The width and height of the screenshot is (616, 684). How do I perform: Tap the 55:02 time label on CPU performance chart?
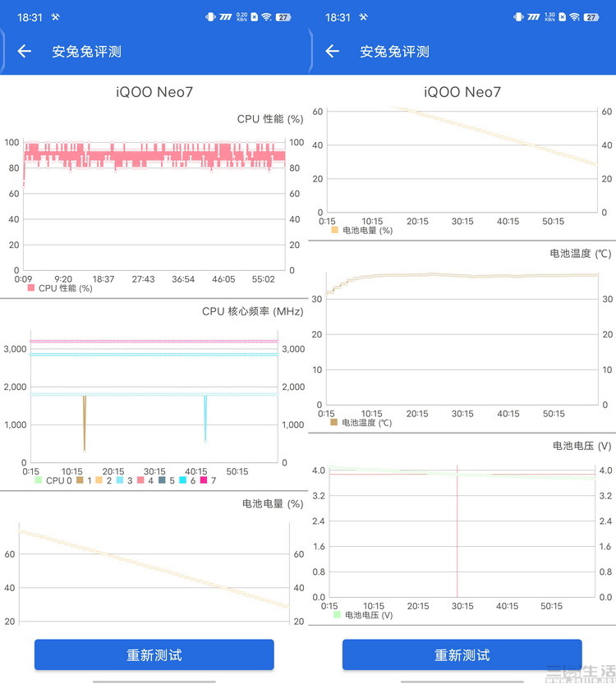click(263, 279)
